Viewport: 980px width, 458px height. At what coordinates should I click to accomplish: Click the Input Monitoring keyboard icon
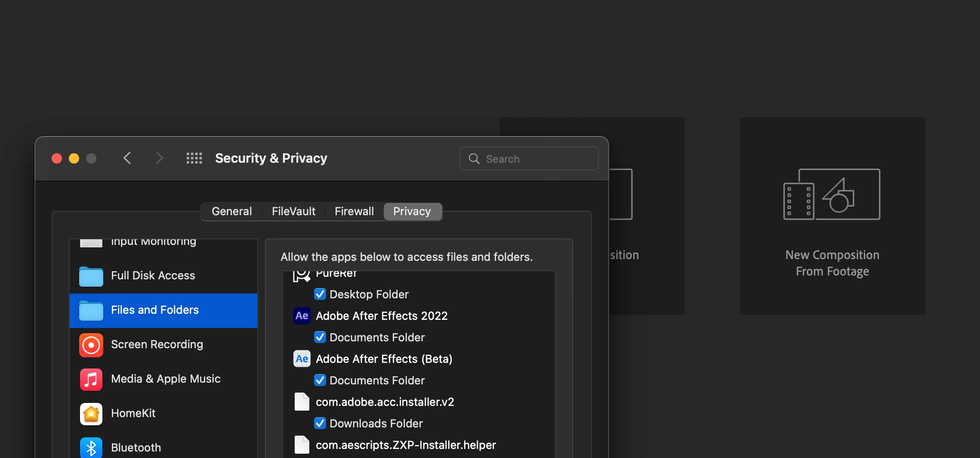point(91,243)
